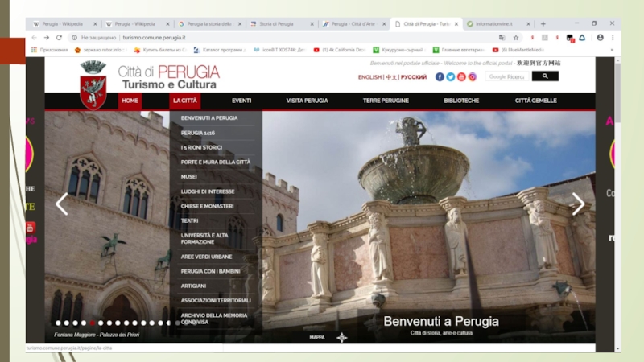Bookmark this page with the star icon

click(x=516, y=37)
